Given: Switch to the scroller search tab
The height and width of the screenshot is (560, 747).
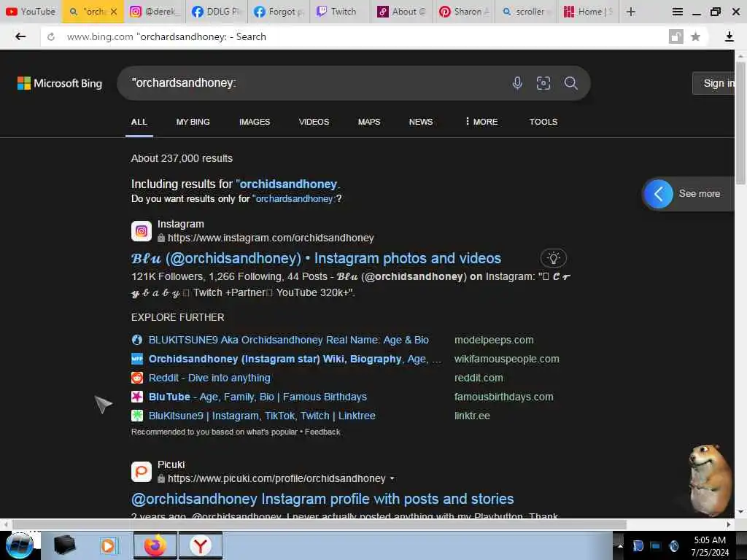Looking at the screenshot, I should (x=525, y=12).
